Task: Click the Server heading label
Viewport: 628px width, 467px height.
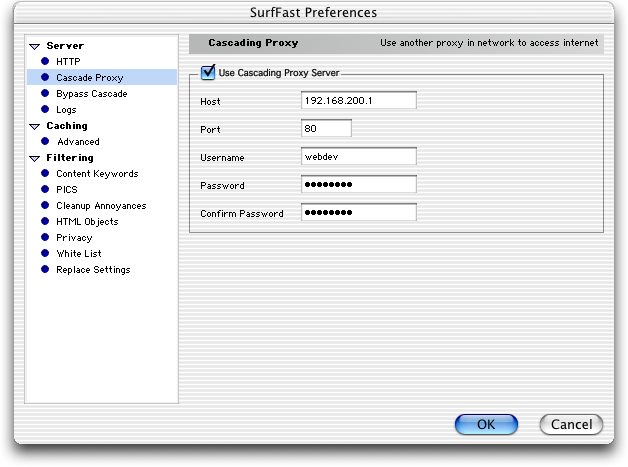Action: (65, 46)
